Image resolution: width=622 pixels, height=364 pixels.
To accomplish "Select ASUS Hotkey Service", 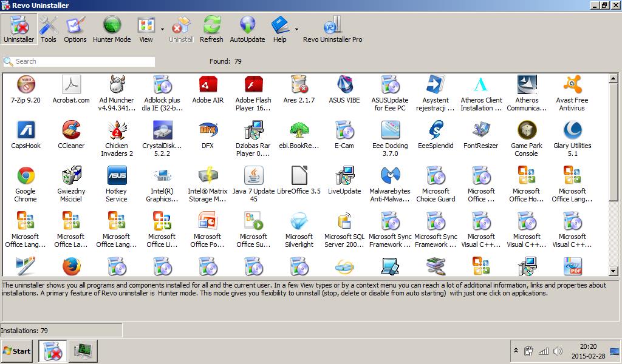I will [x=117, y=185].
